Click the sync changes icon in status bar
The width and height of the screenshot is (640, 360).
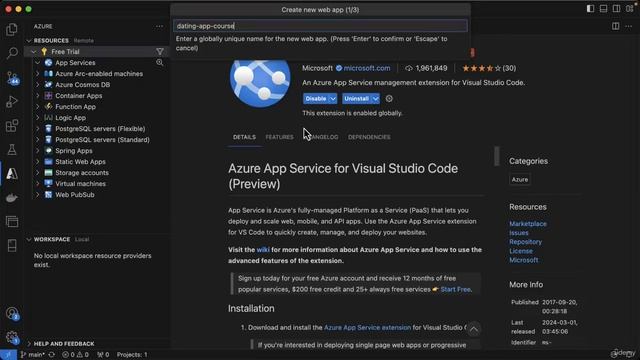[52, 355]
